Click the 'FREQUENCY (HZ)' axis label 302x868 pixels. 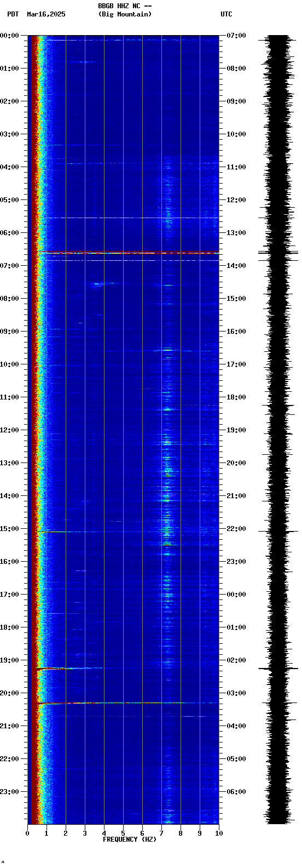(x=130, y=839)
